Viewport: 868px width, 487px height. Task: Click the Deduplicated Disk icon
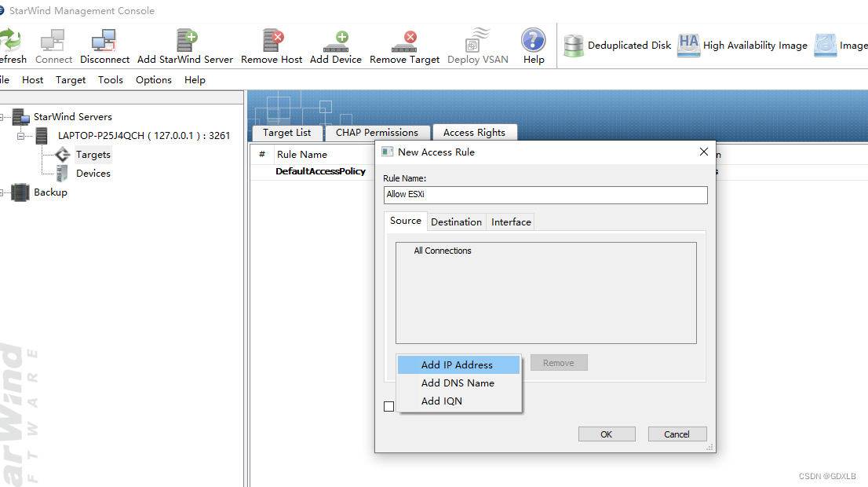574,46
